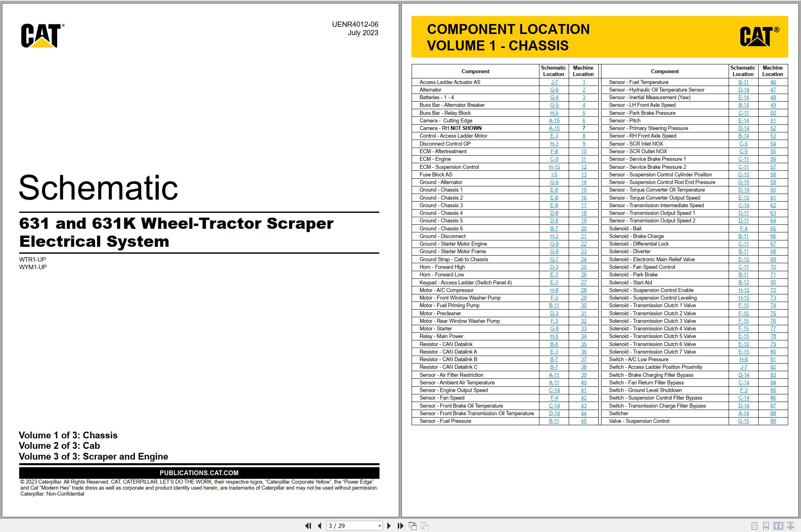The width and height of the screenshot is (801, 532).
Task: Toggle the two-page side-by-side view
Action: 778,526
